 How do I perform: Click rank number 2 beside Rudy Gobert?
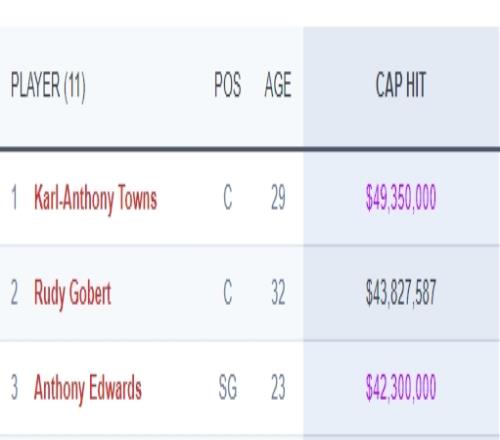(x=14, y=292)
